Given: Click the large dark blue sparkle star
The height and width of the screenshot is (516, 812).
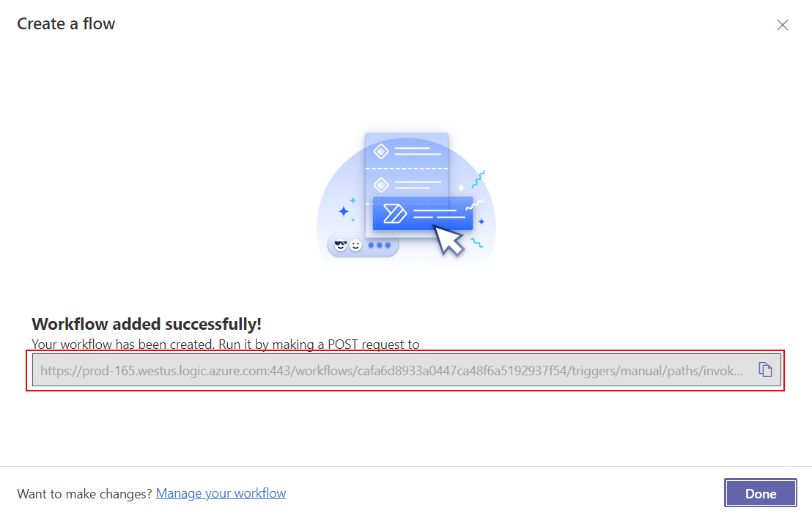Looking at the screenshot, I should 344,211.
